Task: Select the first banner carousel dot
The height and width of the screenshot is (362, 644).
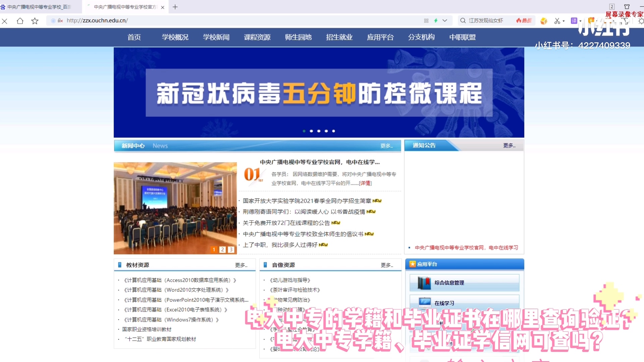Action: (x=304, y=131)
